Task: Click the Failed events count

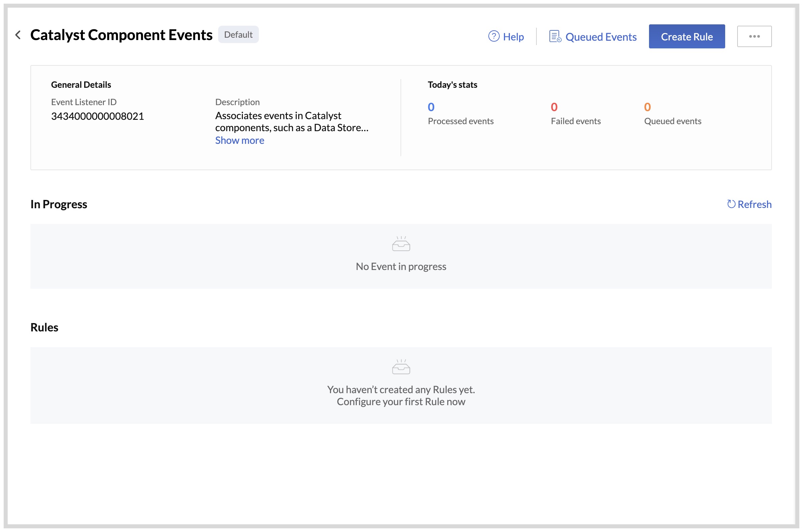Action: (x=554, y=107)
